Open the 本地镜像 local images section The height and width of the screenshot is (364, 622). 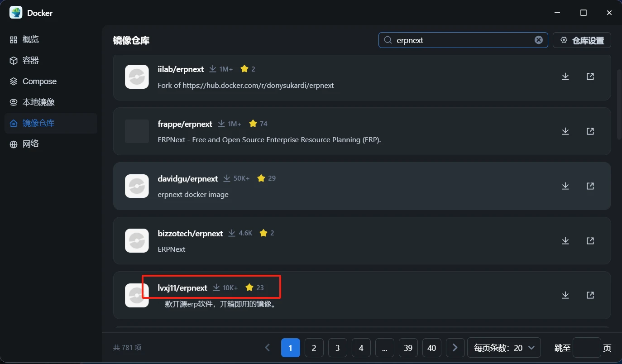[x=51, y=102]
